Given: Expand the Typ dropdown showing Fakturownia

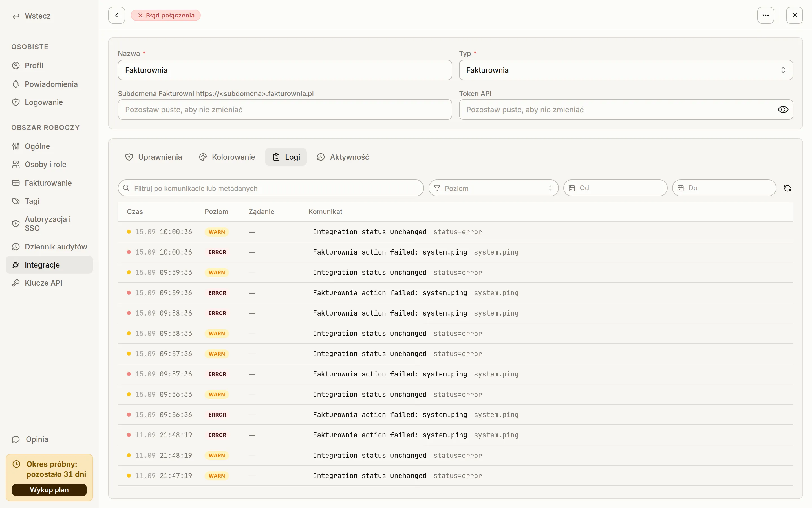Looking at the screenshot, I should [626, 70].
